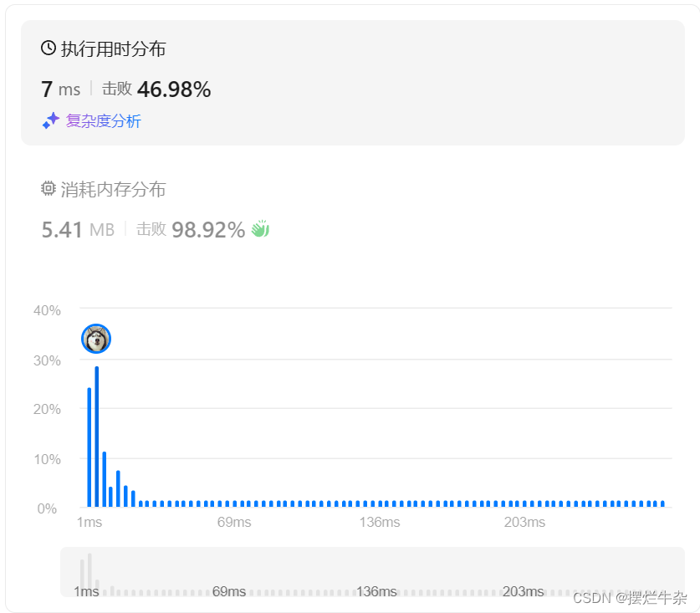Click the 1ms label in range overview strip
Viewport: 700px width, 613px height.
(86, 591)
